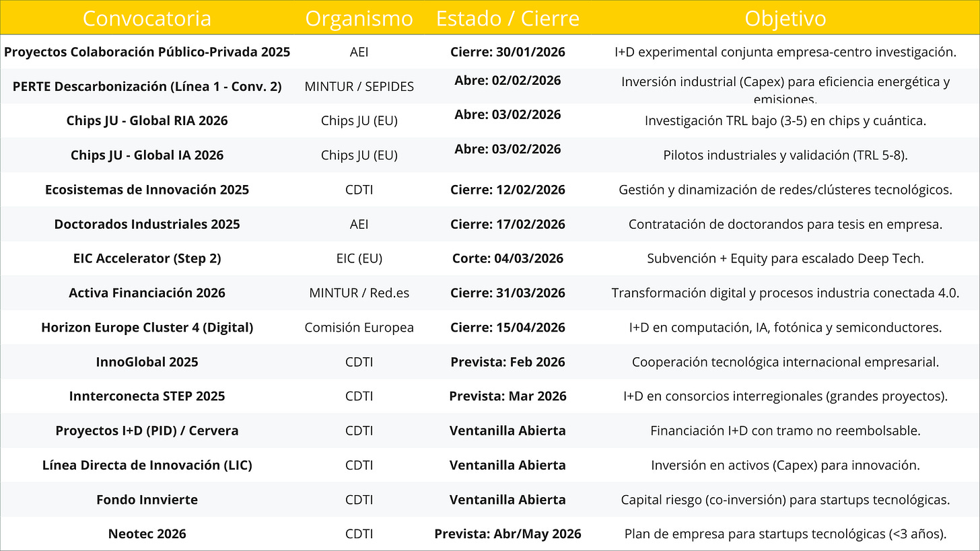Click 'Cierre: 30/01/2026' date cell
This screenshot has width=980, height=551.
click(x=508, y=52)
